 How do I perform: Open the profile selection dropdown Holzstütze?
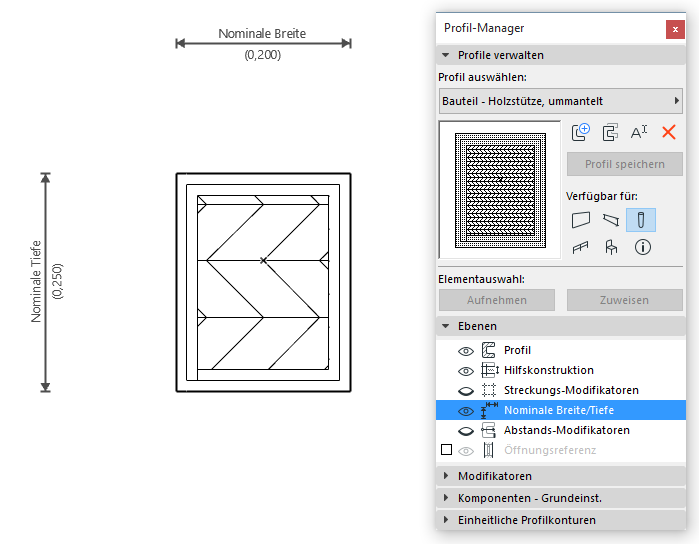pyautogui.click(x=561, y=101)
